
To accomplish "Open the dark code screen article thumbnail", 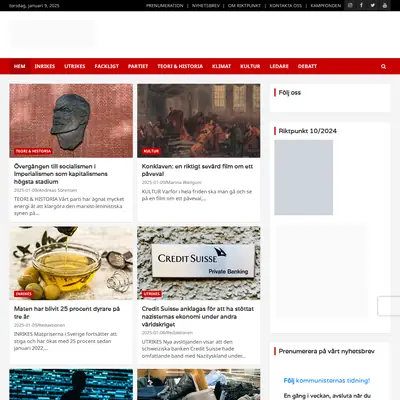I will [71, 384].
